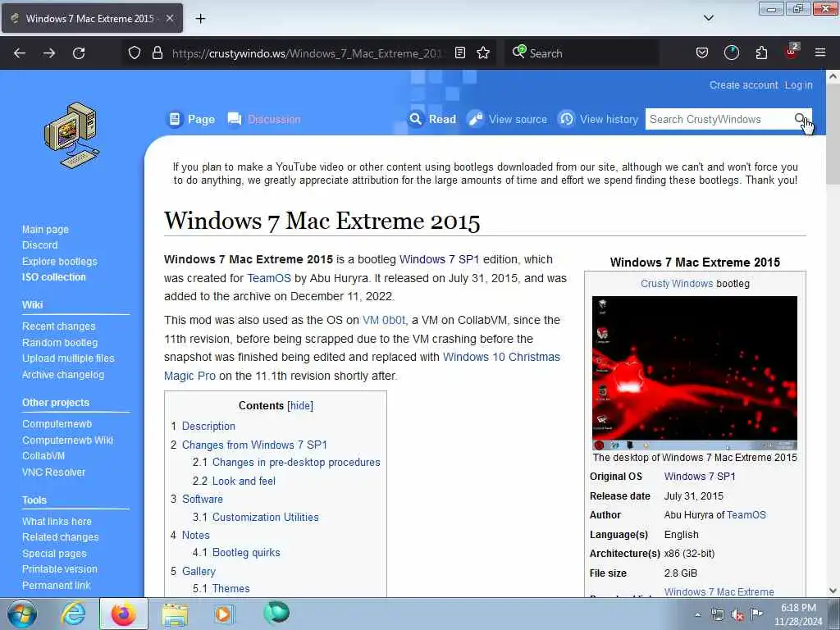840x630 pixels.
Task: Open Windows Start orb
Action: pyautogui.click(x=22, y=614)
